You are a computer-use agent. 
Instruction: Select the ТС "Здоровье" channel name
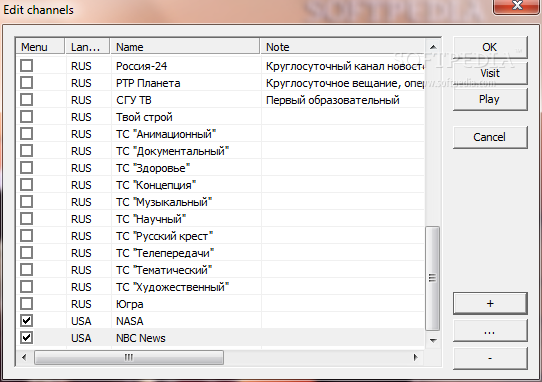pos(153,168)
